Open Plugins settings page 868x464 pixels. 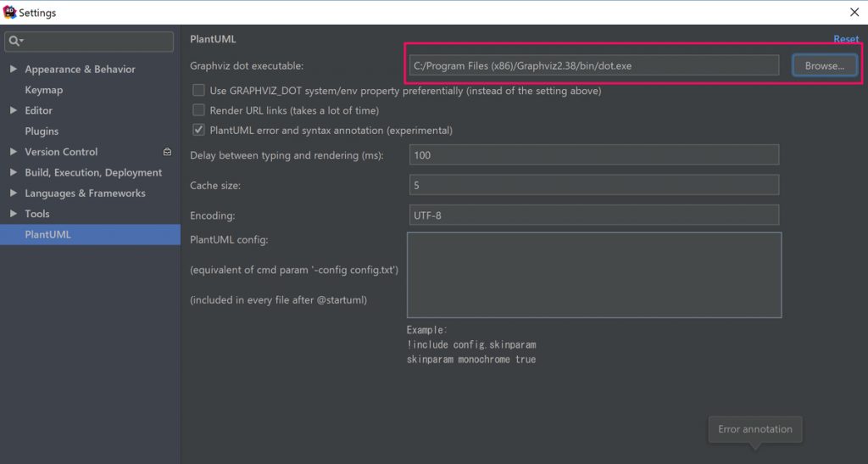click(42, 131)
